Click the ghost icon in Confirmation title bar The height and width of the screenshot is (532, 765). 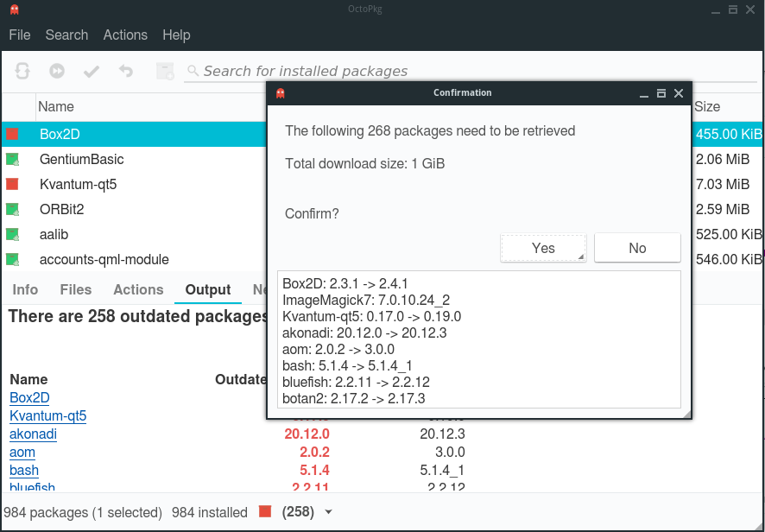point(280,93)
